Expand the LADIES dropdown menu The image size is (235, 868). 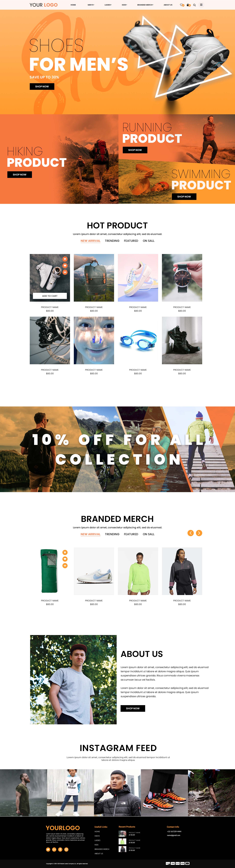coord(108,5)
